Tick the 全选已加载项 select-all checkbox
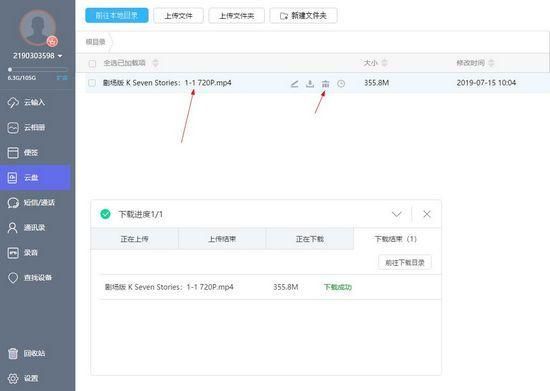 pyautogui.click(x=92, y=63)
